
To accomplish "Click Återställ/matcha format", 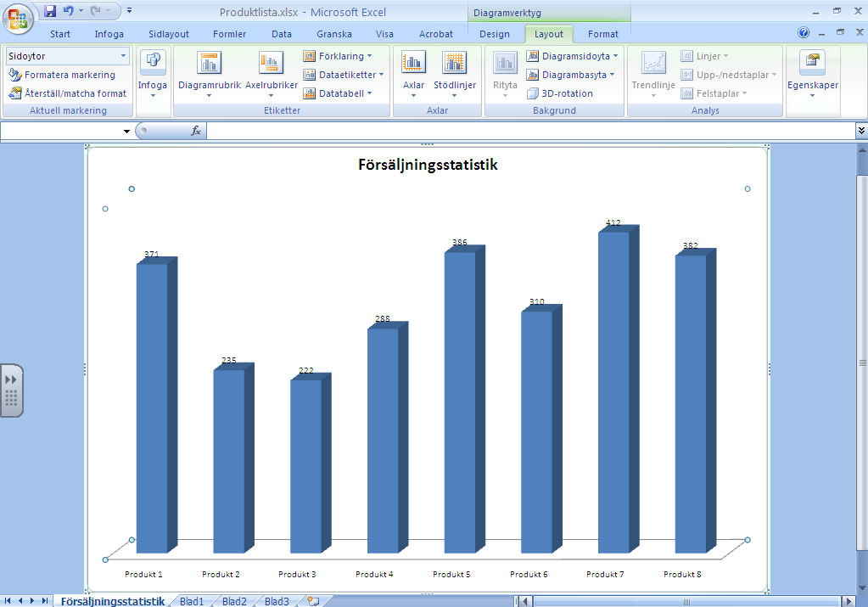I will (x=68, y=93).
